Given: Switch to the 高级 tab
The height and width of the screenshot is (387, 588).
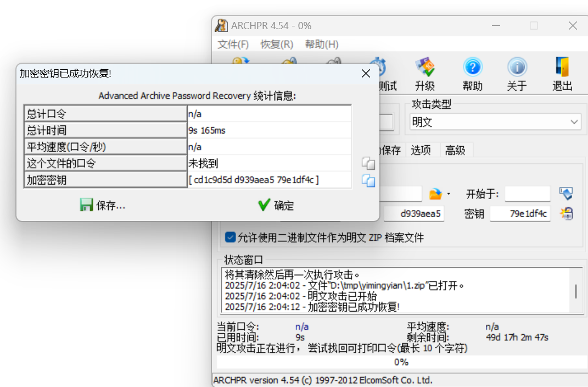Looking at the screenshot, I should [x=455, y=150].
